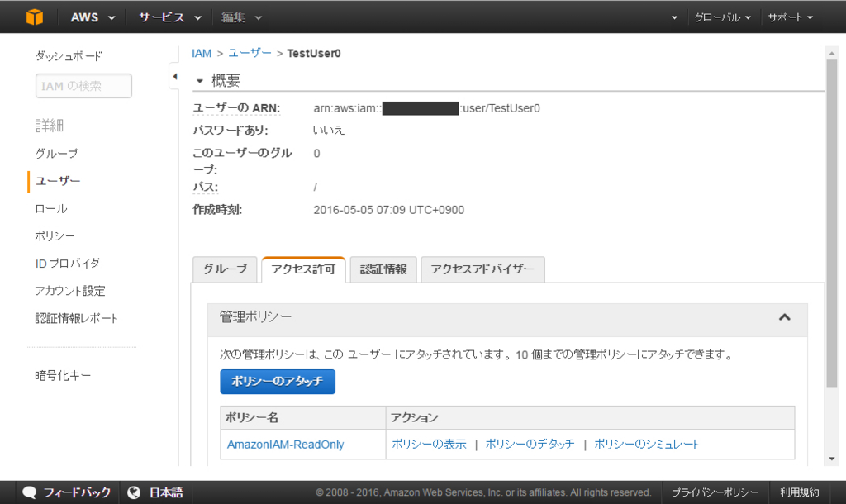The width and height of the screenshot is (846, 504).
Task: Open the AWS dropdown in the top bar
Action: click(92, 17)
